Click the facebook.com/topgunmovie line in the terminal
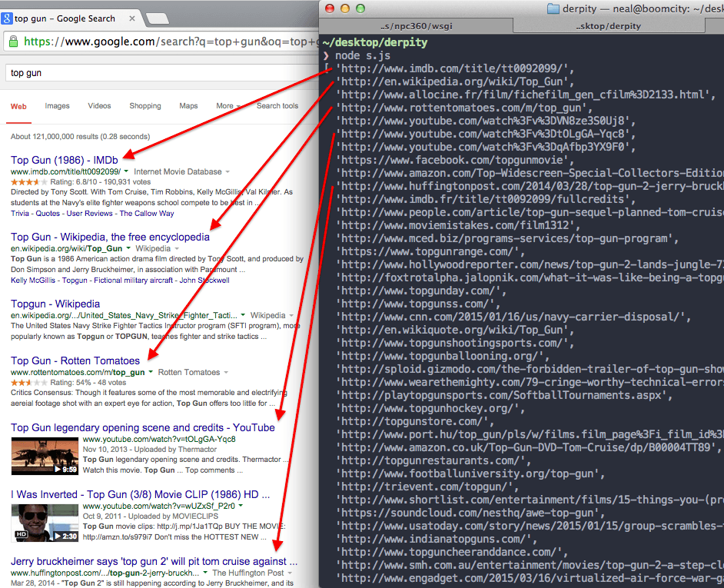Viewport: 724px width, 588px height. click(x=455, y=161)
